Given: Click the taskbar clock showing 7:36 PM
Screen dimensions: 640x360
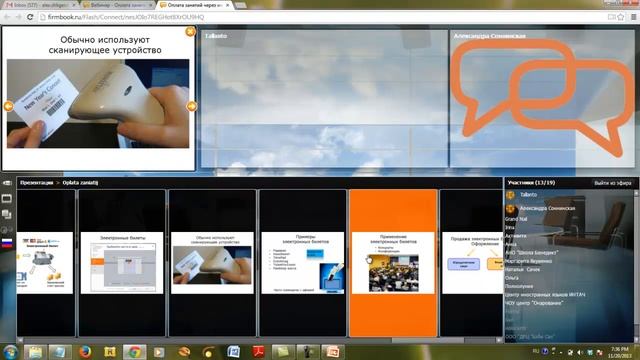Looking at the screenshot, I should pyautogui.click(x=620, y=352).
